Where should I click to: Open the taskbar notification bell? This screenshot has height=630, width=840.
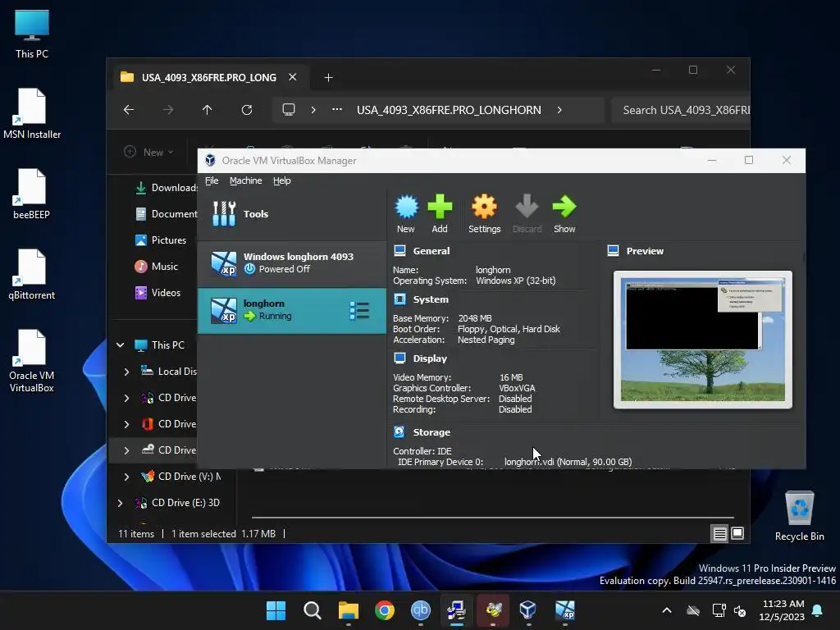(x=818, y=610)
